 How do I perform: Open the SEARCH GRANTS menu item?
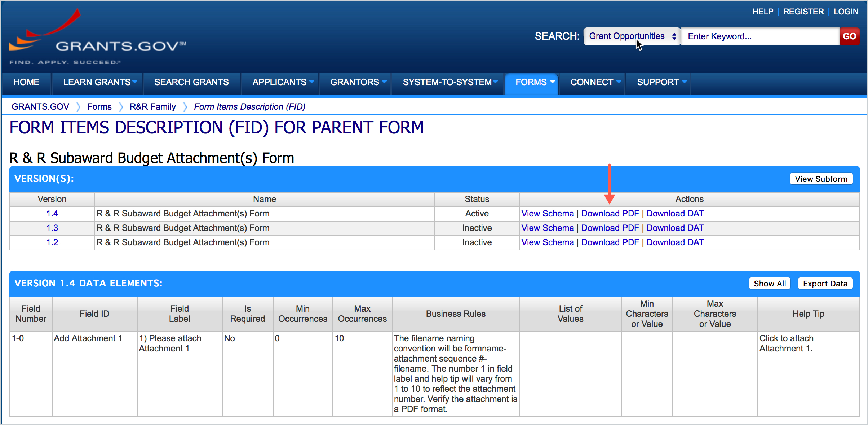191,82
